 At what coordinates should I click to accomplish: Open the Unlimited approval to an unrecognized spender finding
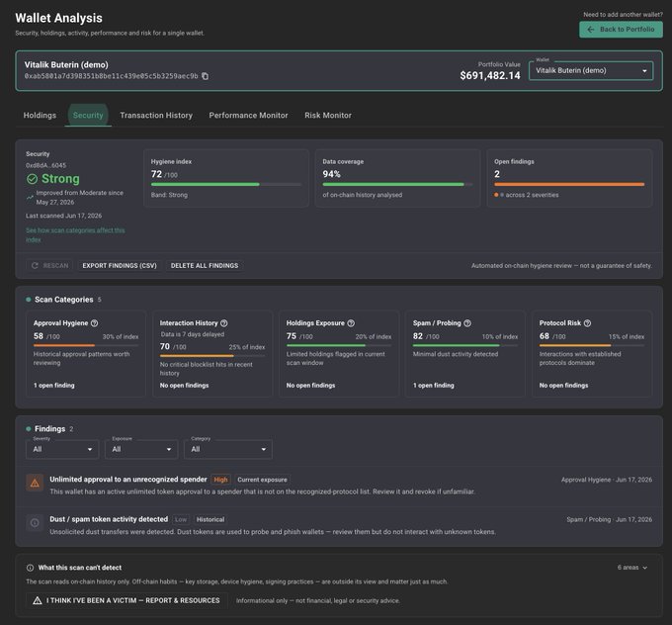pos(339,486)
